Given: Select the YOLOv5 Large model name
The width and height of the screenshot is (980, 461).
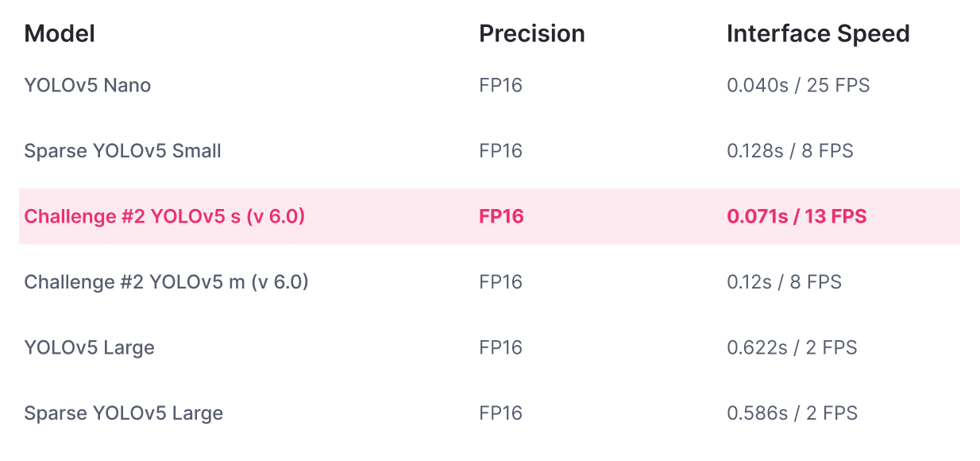Looking at the screenshot, I should 89,347.
